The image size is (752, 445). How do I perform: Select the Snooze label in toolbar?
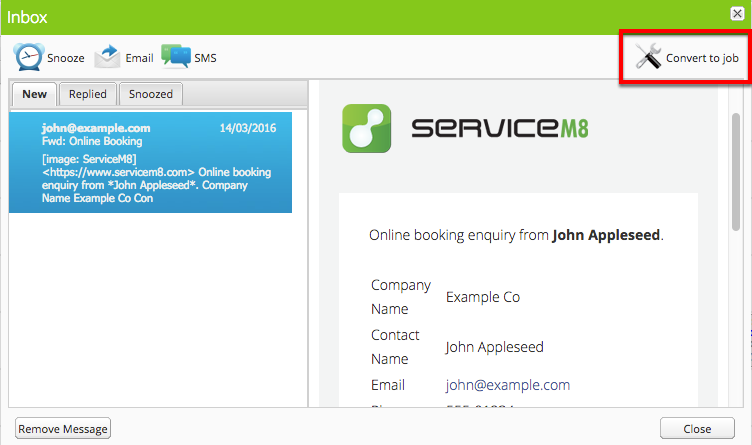66,58
